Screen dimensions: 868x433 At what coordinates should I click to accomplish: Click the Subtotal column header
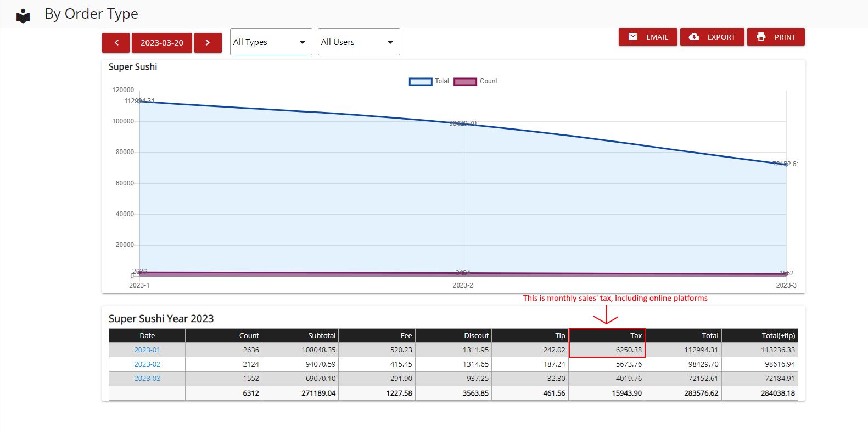coord(321,336)
